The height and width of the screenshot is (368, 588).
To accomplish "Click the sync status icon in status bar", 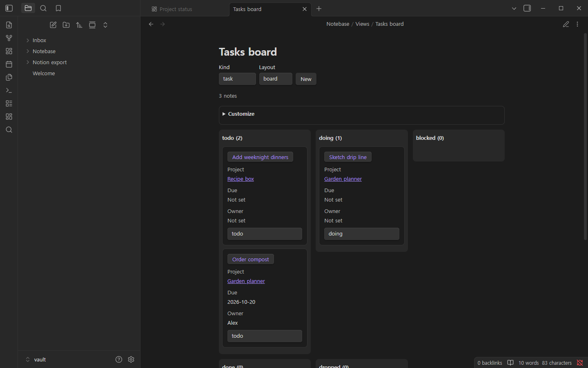I will [x=580, y=363].
